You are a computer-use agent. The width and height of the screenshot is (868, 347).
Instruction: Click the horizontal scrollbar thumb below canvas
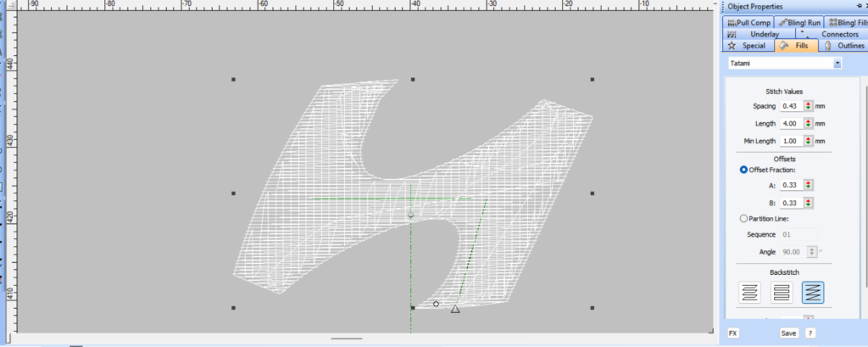[x=347, y=339]
